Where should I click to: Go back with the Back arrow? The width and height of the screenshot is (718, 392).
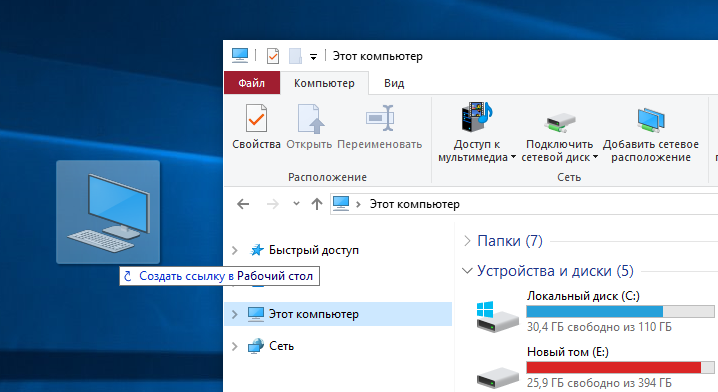(243, 204)
